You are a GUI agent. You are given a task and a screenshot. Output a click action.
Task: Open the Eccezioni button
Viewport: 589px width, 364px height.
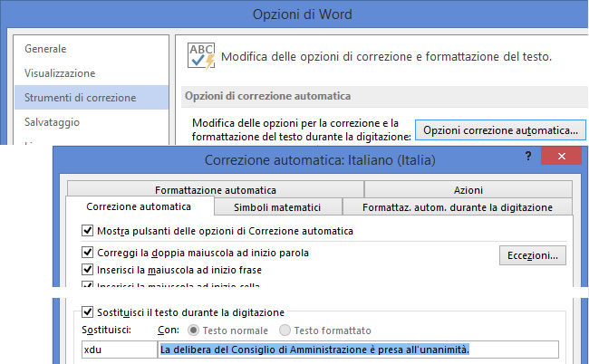[x=533, y=255]
